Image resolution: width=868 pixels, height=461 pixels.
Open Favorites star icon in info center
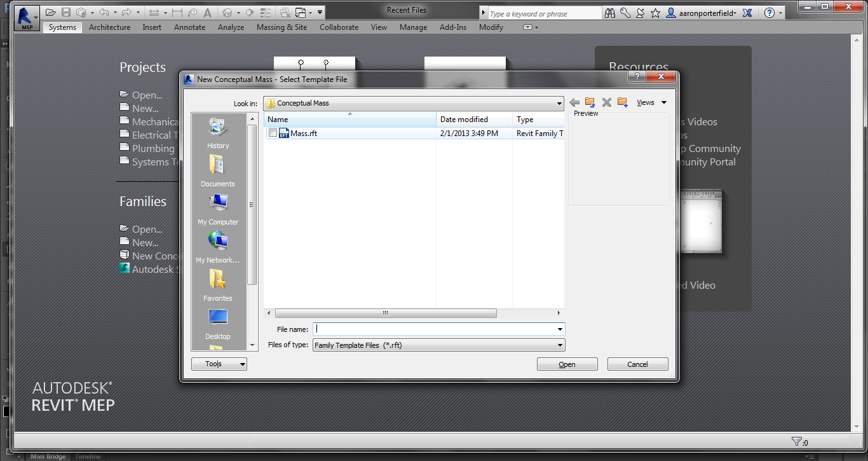[x=655, y=13]
